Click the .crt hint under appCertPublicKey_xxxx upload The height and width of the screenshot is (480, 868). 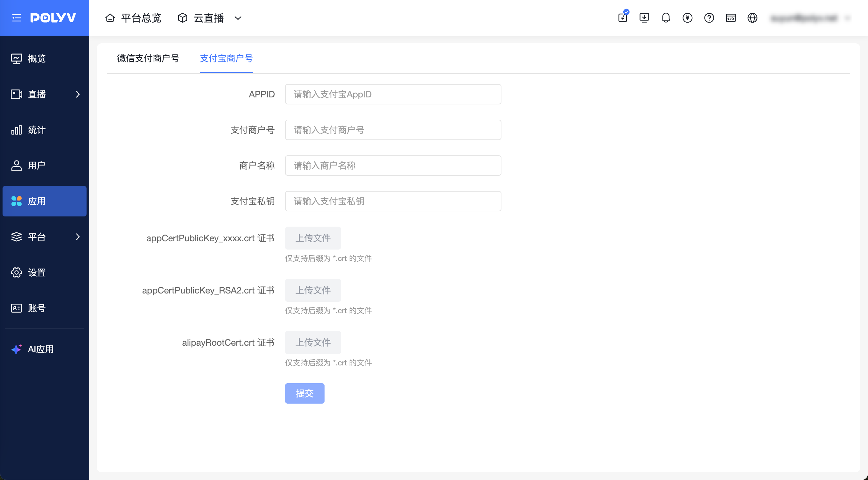click(x=329, y=258)
